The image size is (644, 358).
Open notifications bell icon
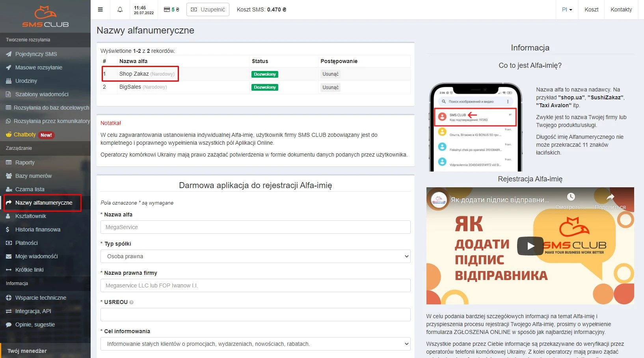coord(120,9)
